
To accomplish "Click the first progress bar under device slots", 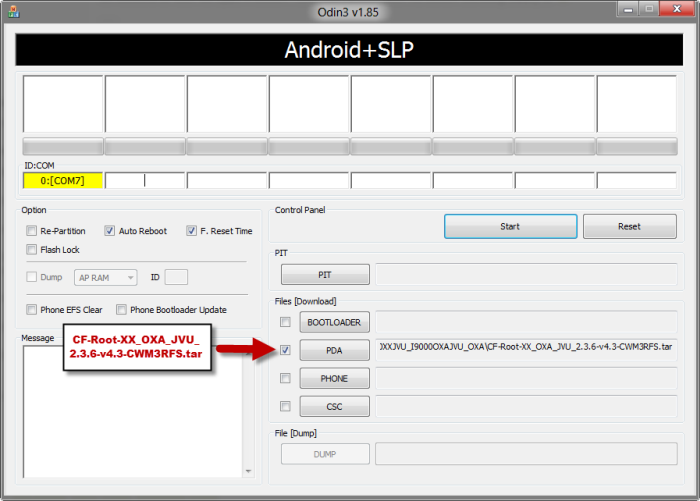I will (63, 146).
